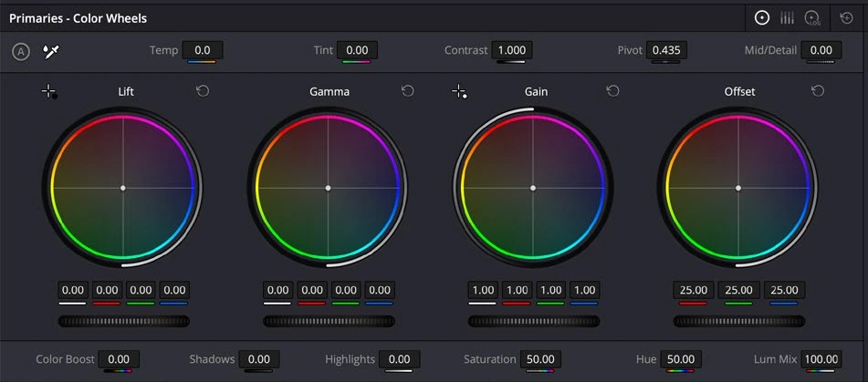Reset the Lift color wheel
This screenshot has height=382, width=868.
pyautogui.click(x=203, y=90)
